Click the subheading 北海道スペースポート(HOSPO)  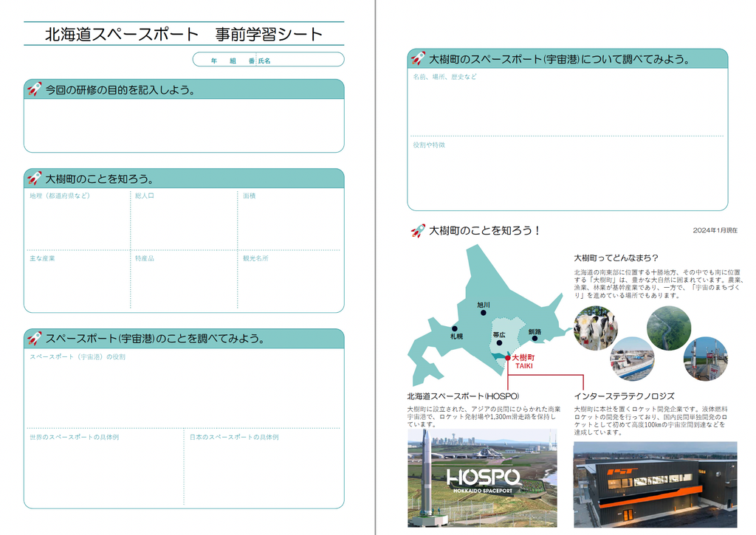tap(463, 396)
